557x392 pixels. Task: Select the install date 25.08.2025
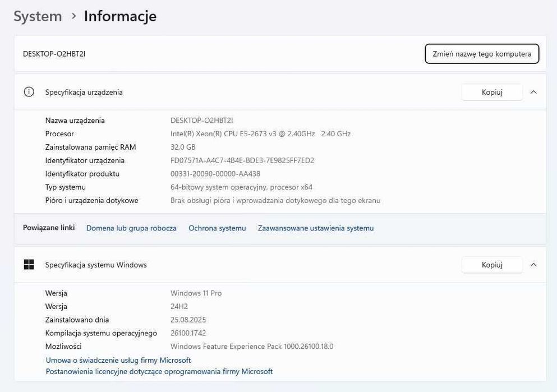click(x=188, y=320)
